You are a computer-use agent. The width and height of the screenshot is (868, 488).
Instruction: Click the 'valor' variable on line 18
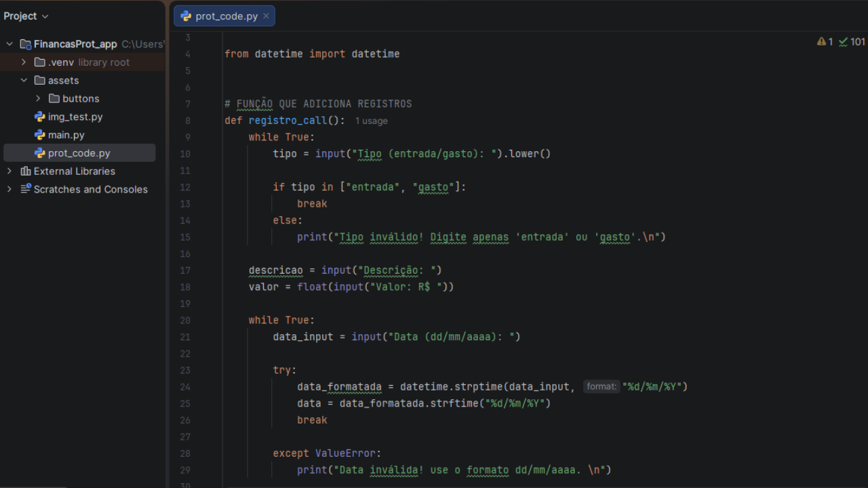pos(264,287)
